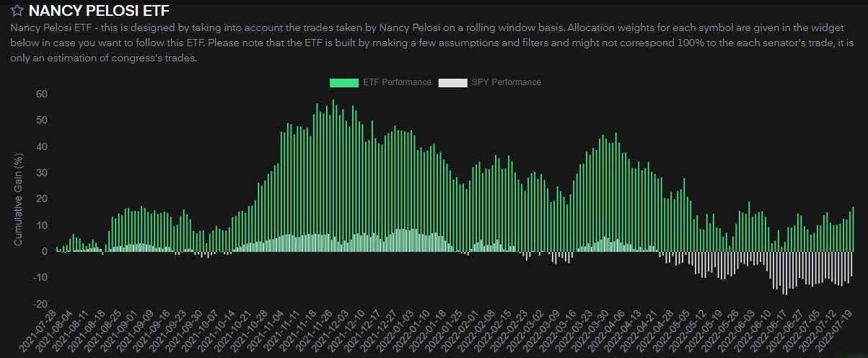
Task: Click the Cumulative Gain (%) axis title
Action: 19,198
